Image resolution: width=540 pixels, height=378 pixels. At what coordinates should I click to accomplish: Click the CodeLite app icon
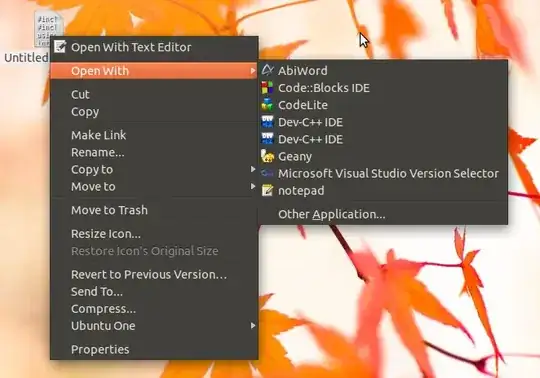click(267, 105)
